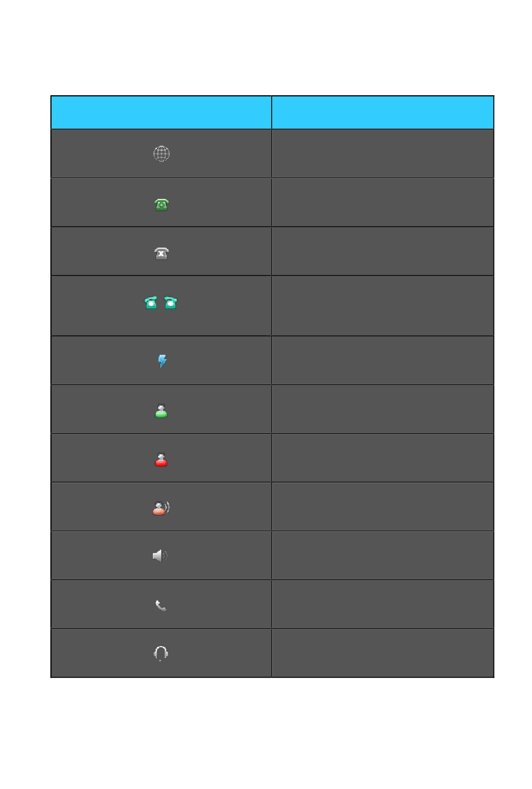Click the gray globe network icon
Screen dimensions: 532x789
coord(161,154)
